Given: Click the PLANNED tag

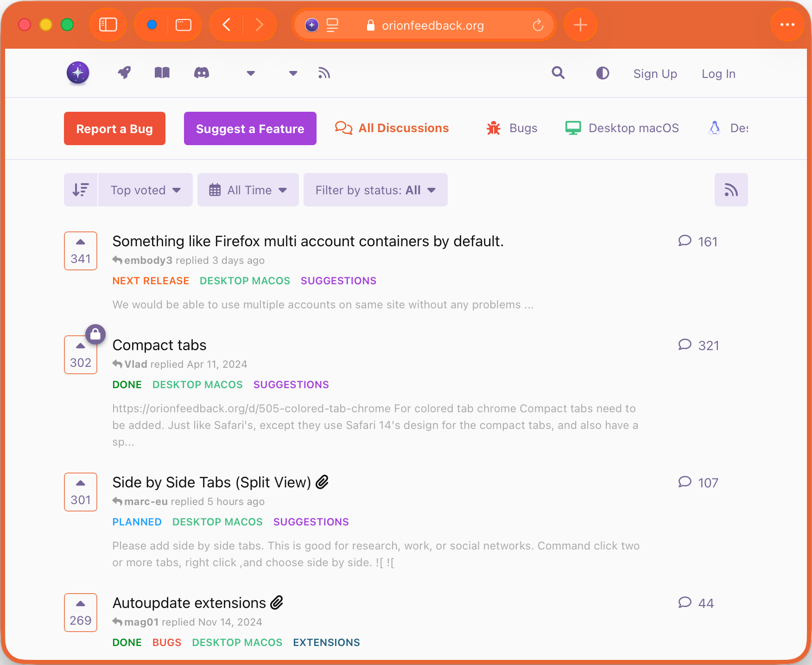Looking at the screenshot, I should (x=137, y=522).
